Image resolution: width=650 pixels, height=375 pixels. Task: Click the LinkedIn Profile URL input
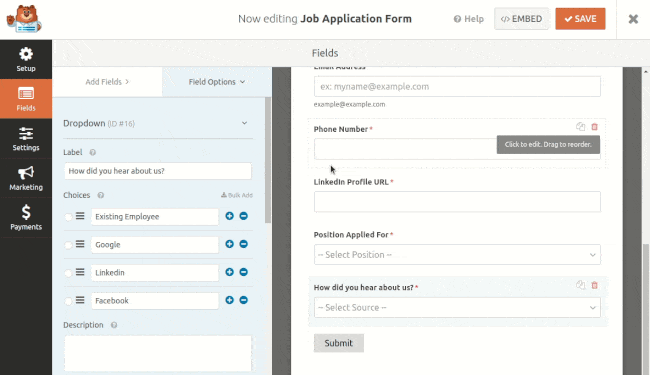457,202
